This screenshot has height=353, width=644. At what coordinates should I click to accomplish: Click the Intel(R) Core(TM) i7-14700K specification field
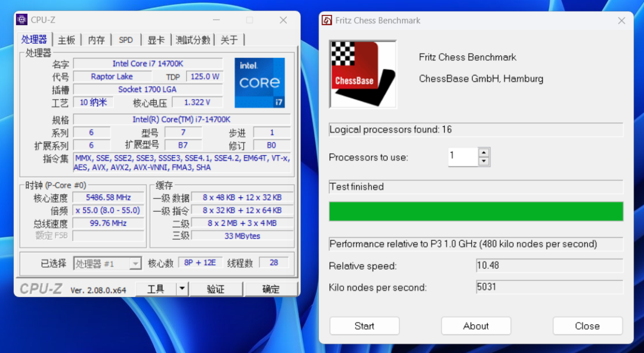181,120
